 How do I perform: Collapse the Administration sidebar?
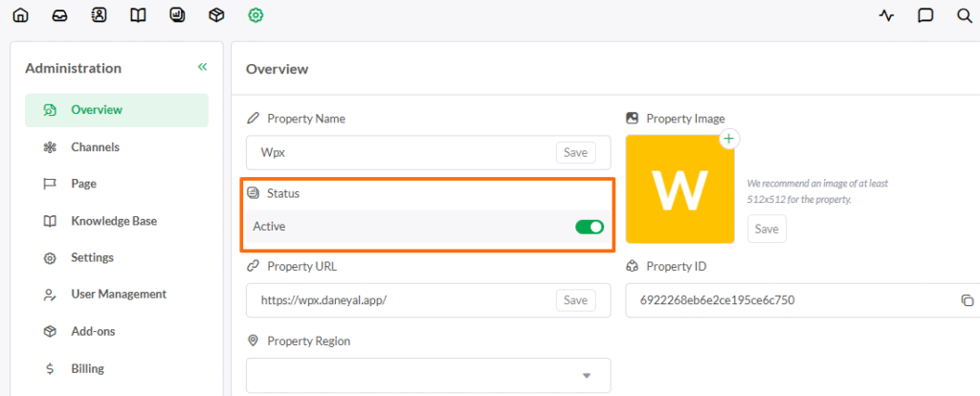point(202,67)
